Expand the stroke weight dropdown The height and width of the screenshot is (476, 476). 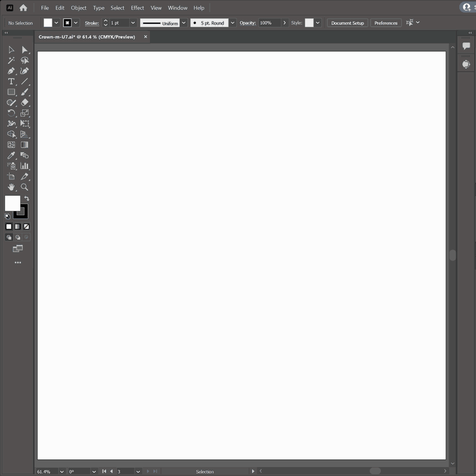[133, 23]
